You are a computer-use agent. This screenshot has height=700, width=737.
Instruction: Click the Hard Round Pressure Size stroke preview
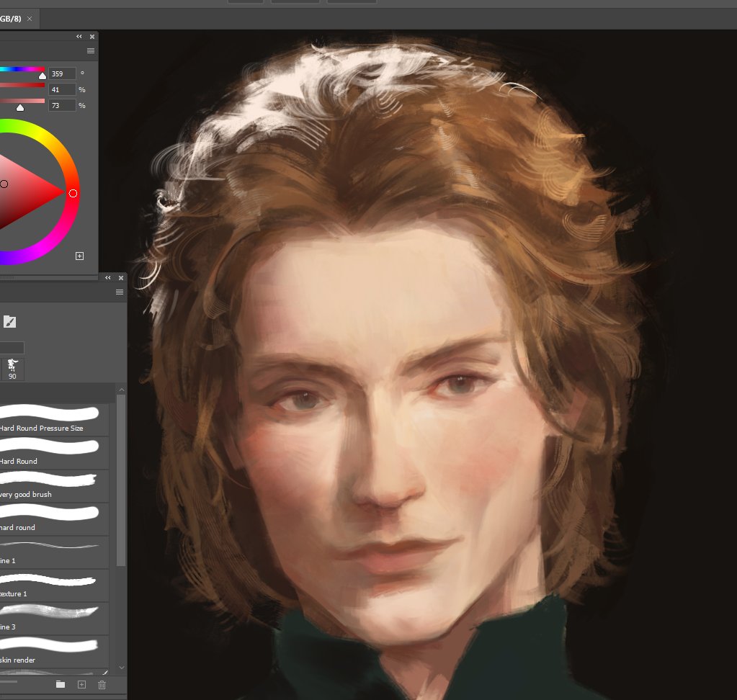(50, 413)
